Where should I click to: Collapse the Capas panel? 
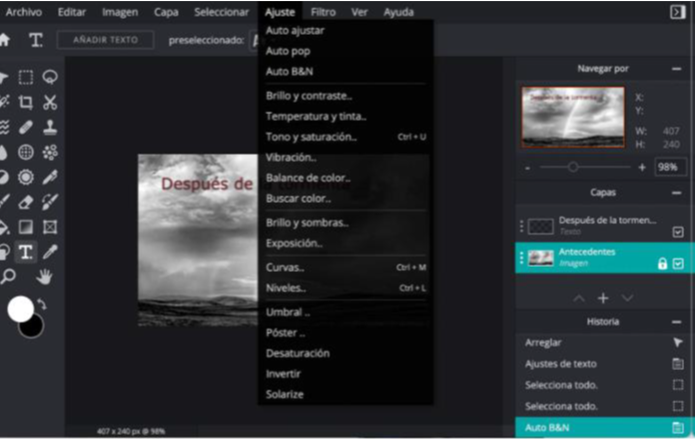pos(677,192)
